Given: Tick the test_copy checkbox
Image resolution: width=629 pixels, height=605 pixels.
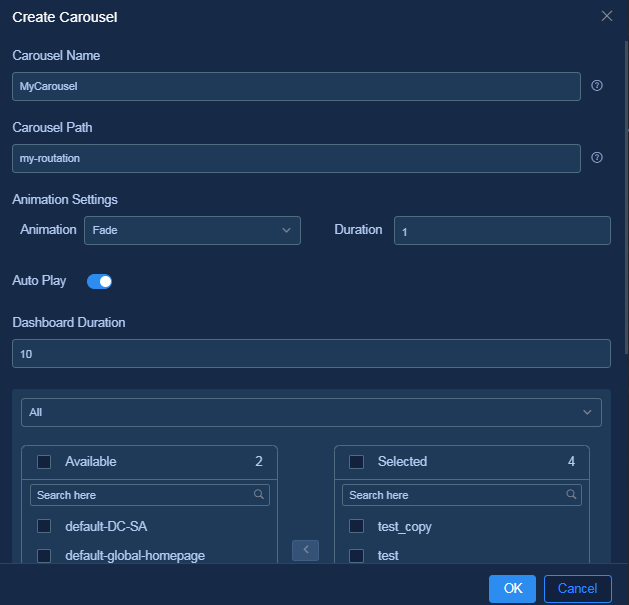Looking at the screenshot, I should [356, 526].
